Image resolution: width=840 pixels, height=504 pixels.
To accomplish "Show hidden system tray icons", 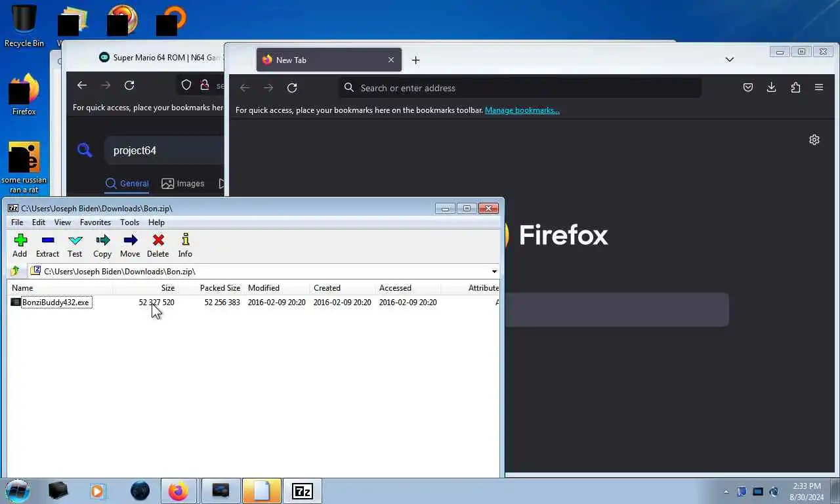I will tap(726, 492).
